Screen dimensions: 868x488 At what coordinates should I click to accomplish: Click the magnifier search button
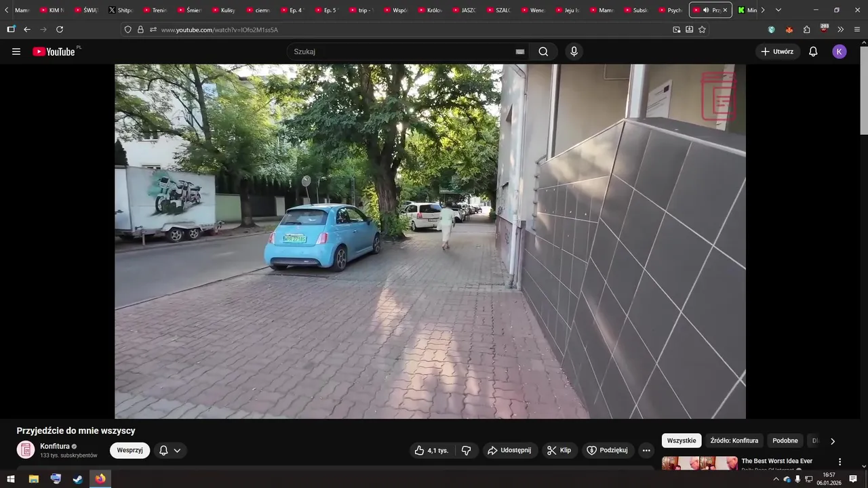click(x=543, y=52)
